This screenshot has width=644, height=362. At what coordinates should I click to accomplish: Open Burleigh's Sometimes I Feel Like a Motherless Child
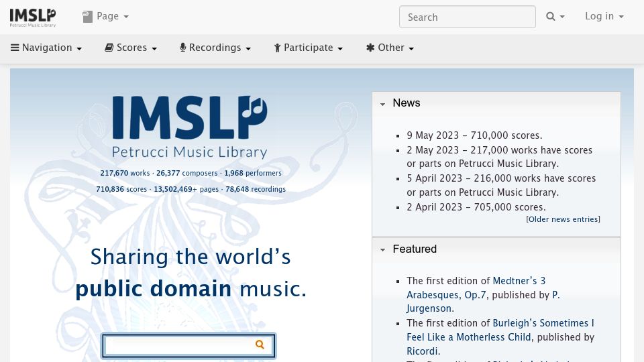click(x=500, y=330)
